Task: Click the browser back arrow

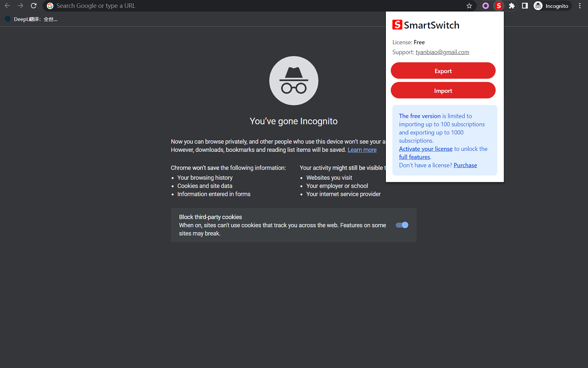Action: pos(7,6)
